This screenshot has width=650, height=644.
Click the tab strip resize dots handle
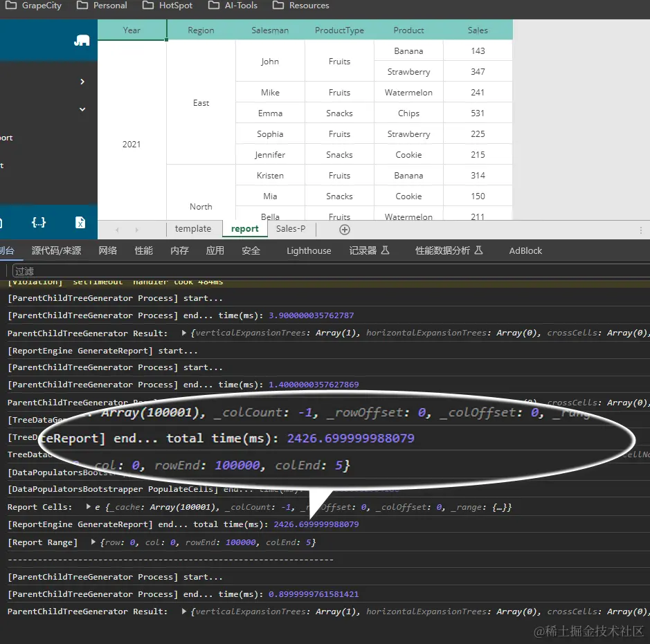(x=641, y=230)
